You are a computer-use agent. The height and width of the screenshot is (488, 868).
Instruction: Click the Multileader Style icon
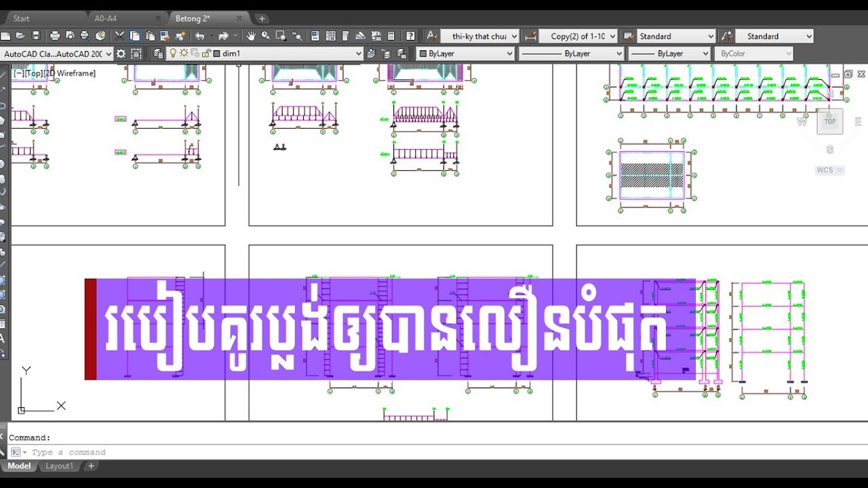click(x=726, y=36)
